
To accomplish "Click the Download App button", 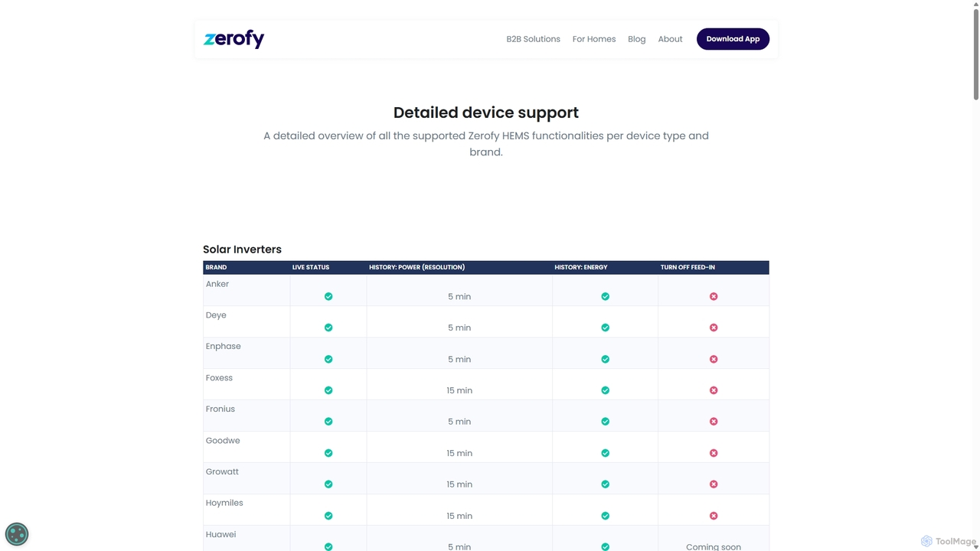I will coord(733,39).
